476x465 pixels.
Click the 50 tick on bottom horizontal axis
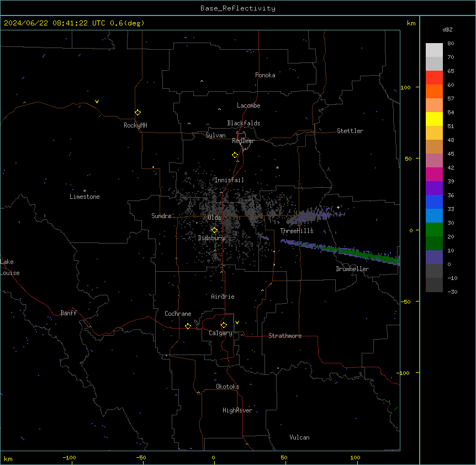284,457
